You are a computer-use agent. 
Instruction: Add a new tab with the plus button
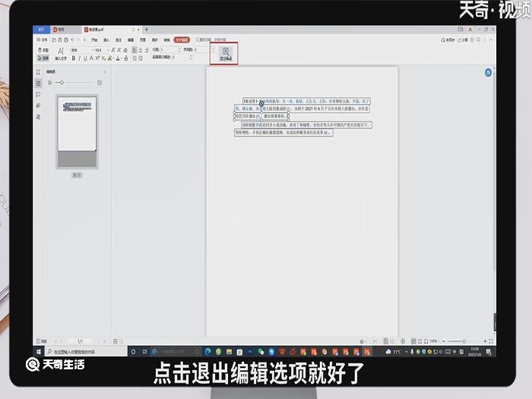(147, 30)
